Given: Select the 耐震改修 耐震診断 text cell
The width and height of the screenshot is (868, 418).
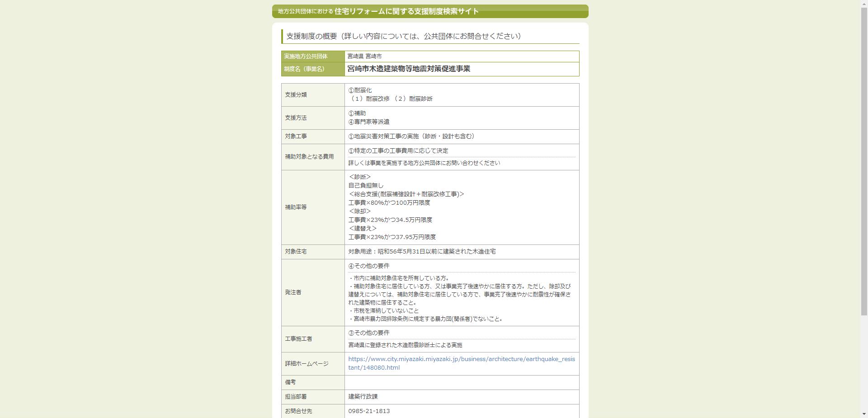Looking at the screenshot, I should point(390,99).
